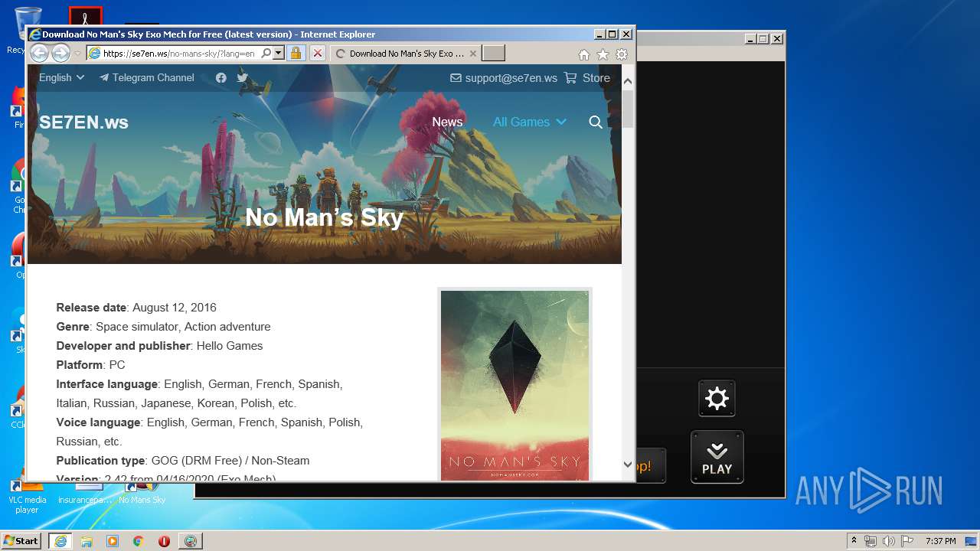Screen dimensions: 980x551
Task: Click the network tray icon
Action: click(871, 541)
